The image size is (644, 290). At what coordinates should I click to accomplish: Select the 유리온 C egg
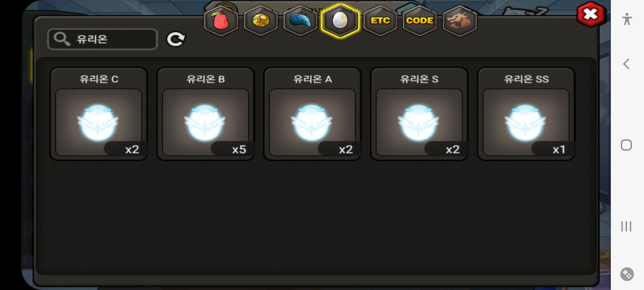(x=99, y=114)
